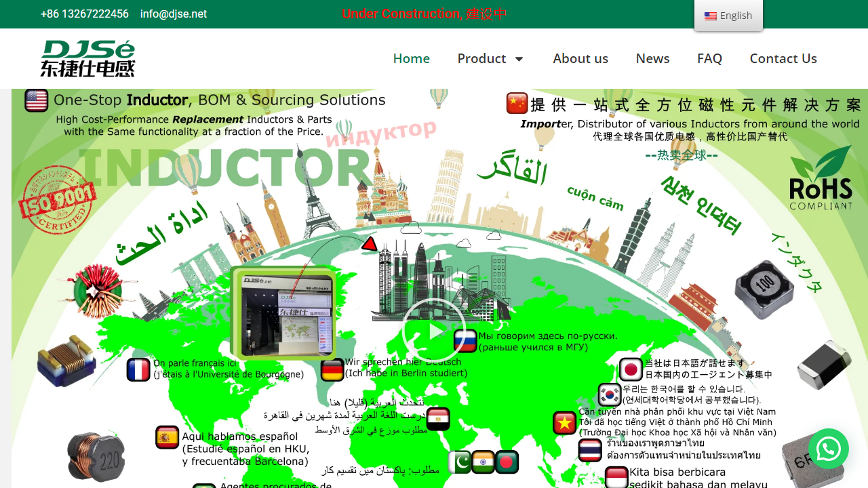Click the grey chip bead component image

[824, 365]
